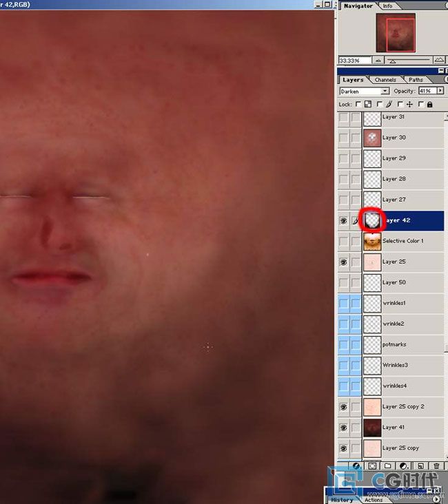Enable the lock all checkbox beside padlock
448x504 pixels.
pos(420,104)
